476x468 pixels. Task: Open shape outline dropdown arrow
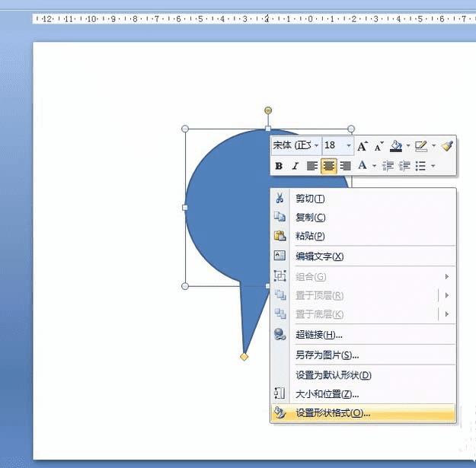(433, 146)
